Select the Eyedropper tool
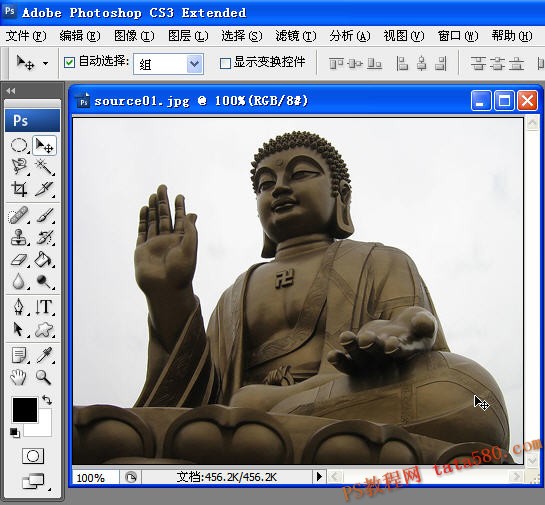545x505 pixels. (x=44, y=355)
